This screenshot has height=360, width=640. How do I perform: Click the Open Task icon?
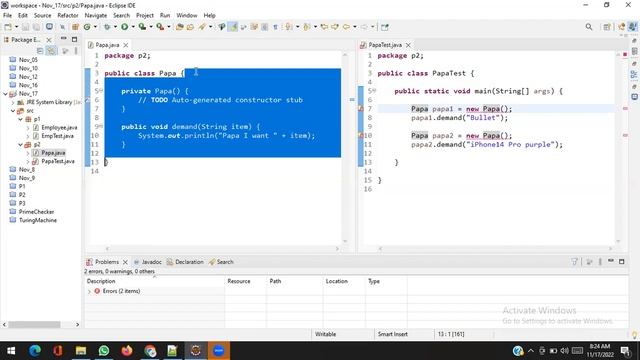pyautogui.click(x=190, y=27)
